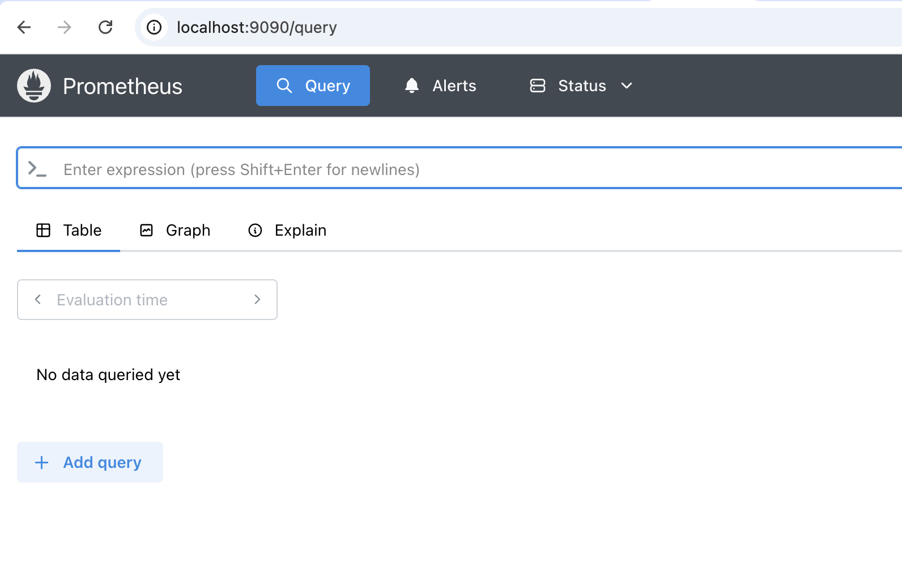Click the 'No data queried yet' text
The image size is (902, 588).
click(108, 375)
